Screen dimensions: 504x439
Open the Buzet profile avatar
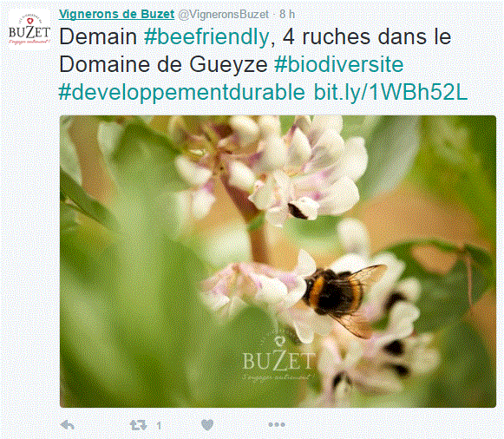pos(29,29)
